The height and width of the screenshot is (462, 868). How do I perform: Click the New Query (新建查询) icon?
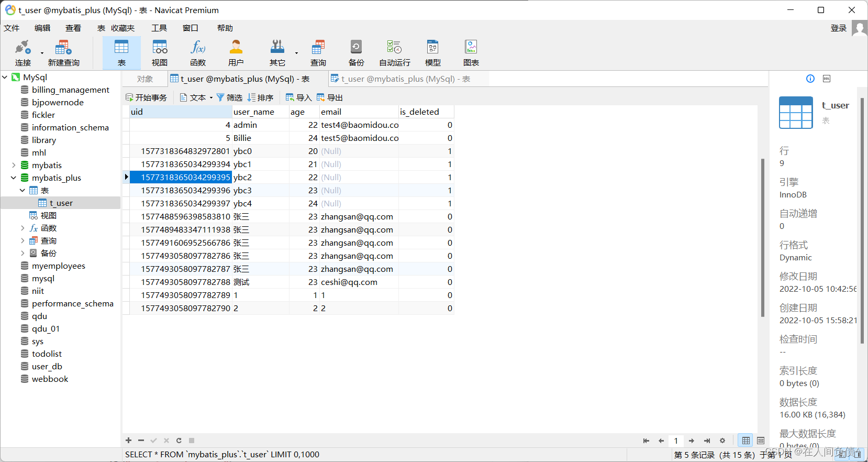click(63, 53)
